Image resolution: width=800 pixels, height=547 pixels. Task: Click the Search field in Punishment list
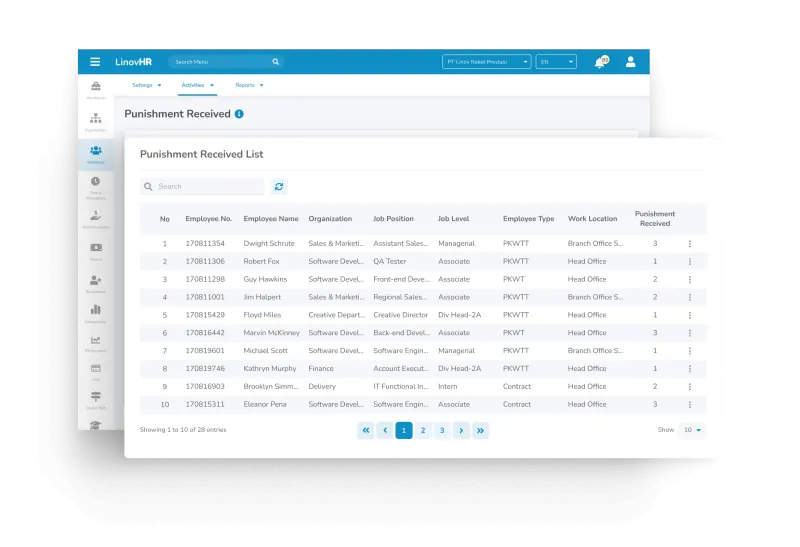[203, 186]
